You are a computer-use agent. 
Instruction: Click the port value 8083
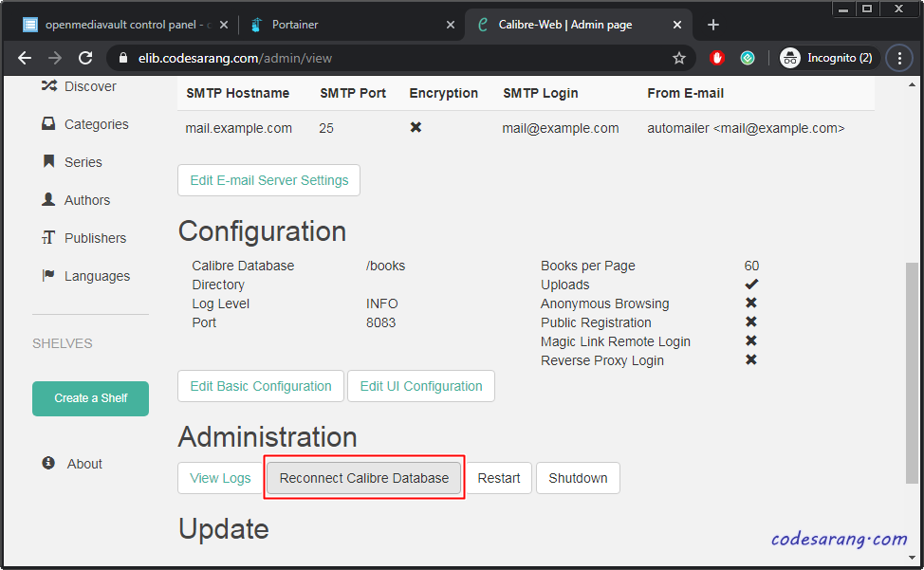pos(380,322)
